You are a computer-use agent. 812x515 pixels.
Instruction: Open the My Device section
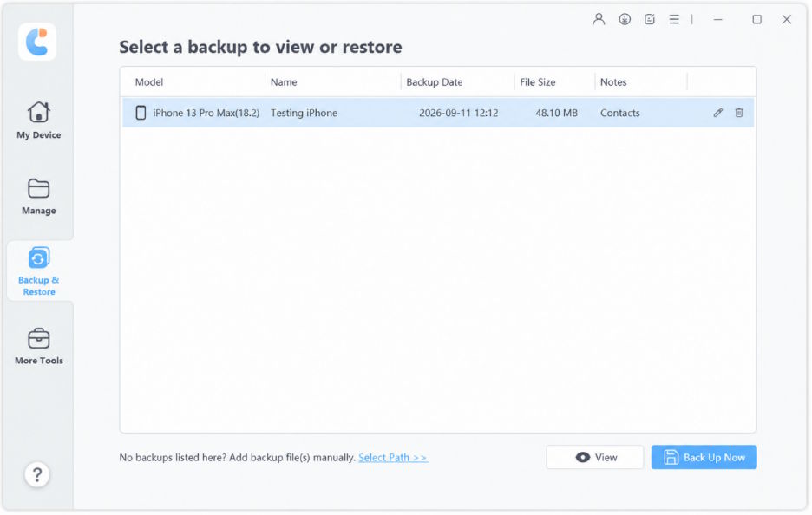point(38,121)
